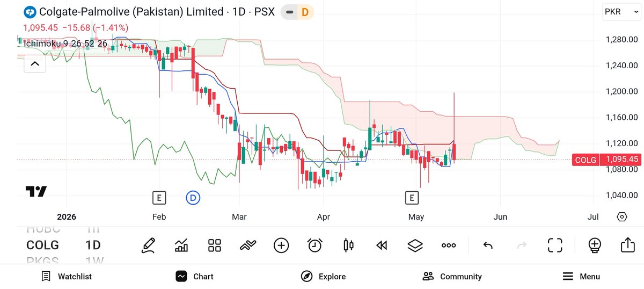The image size is (644, 289).
Task: Select the drawing pencil tool
Action: point(148,245)
